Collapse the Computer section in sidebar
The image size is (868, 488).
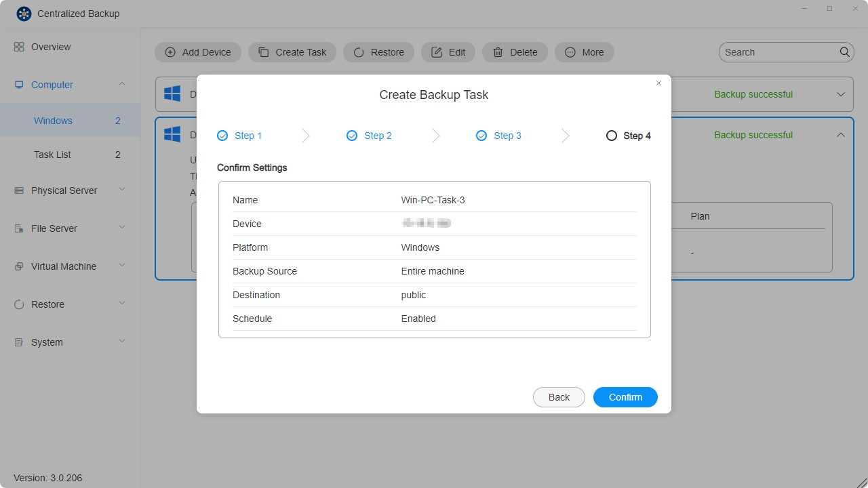(x=122, y=85)
